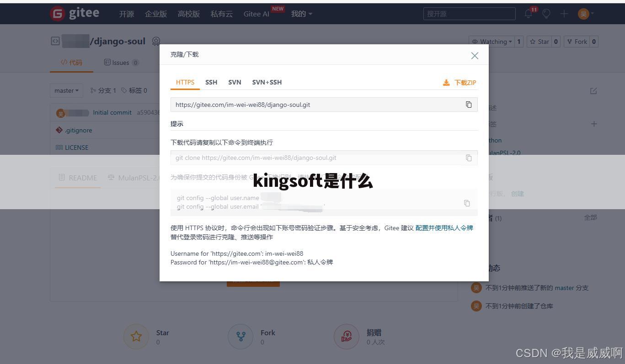Copy the git clone command

[469, 158]
